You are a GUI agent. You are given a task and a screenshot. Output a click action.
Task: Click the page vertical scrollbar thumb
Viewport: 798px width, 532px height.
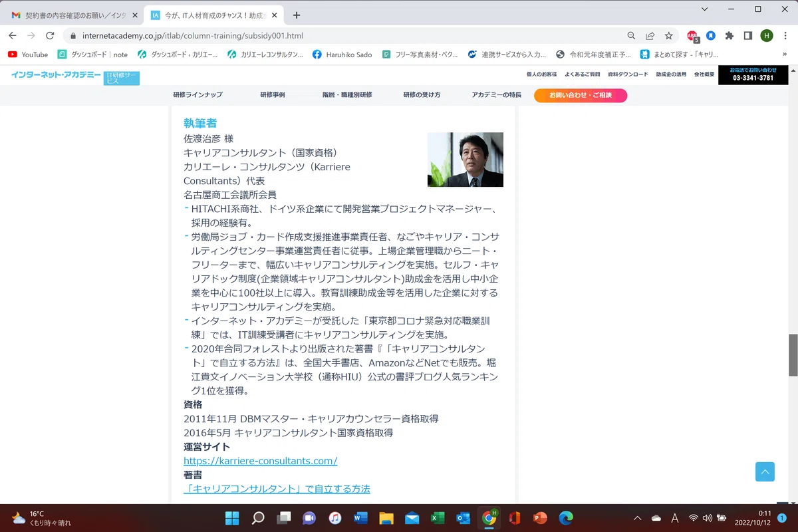point(793,354)
